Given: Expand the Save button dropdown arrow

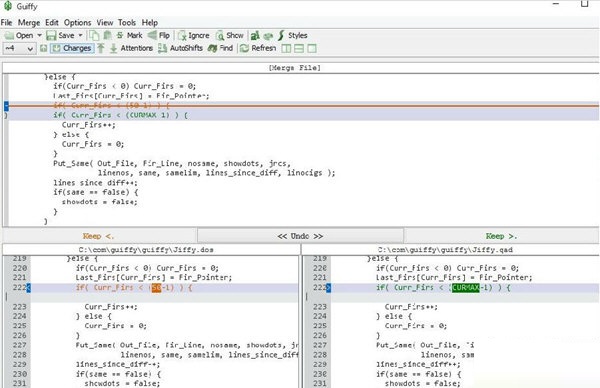Looking at the screenshot, I should 80,36.
